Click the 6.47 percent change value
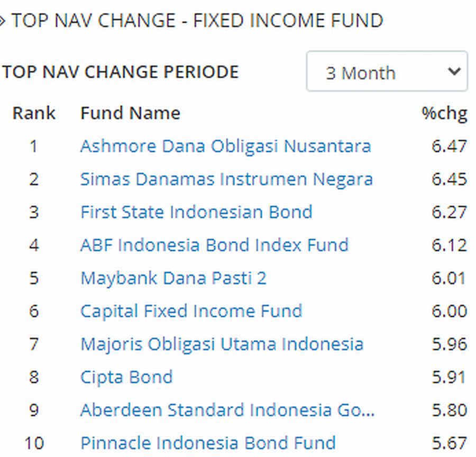The width and height of the screenshot is (476, 457). tap(449, 146)
